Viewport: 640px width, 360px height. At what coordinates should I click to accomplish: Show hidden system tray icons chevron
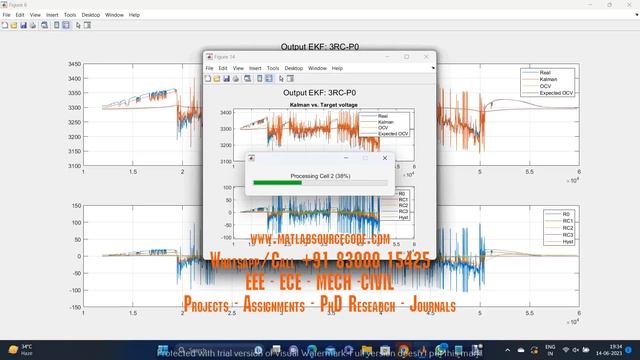pos(507,350)
